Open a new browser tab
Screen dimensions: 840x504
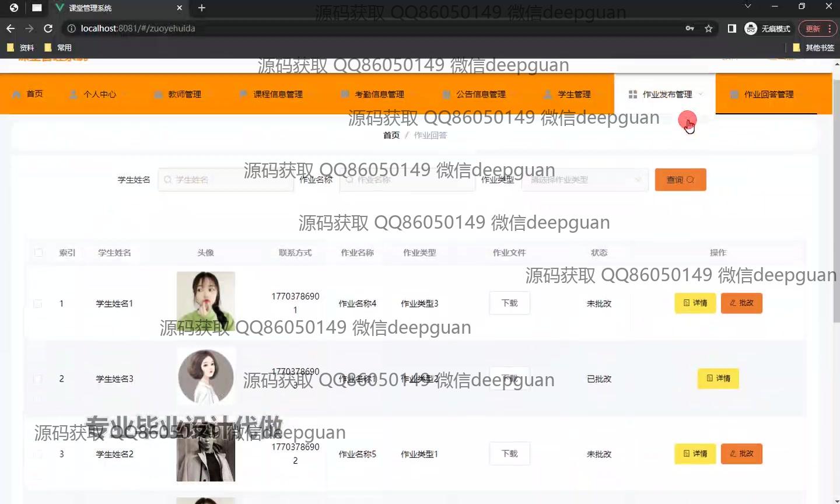tap(202, 8)
